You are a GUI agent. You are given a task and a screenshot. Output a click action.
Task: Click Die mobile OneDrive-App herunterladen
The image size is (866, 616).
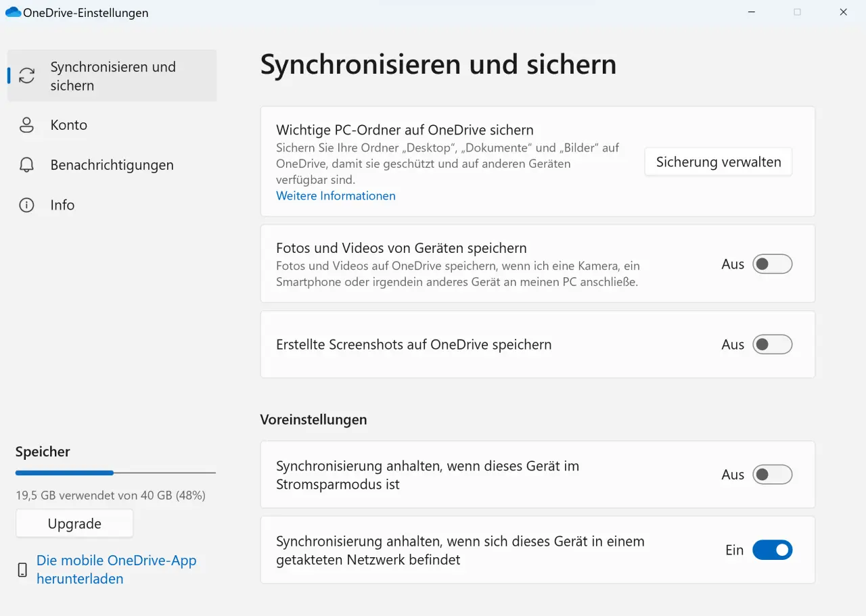click(116, 569)
